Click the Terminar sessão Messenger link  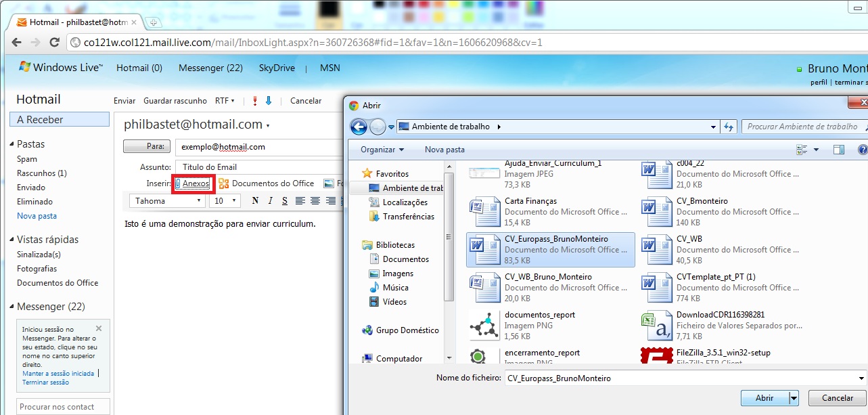(x=45, y=383)
